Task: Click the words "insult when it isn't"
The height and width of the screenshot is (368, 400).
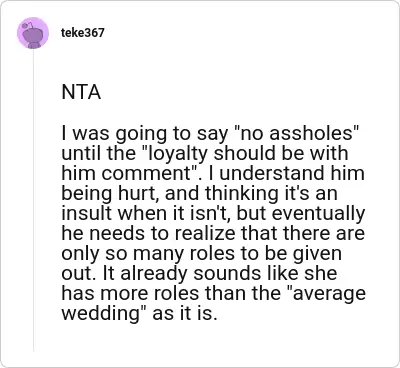Action: pyautogui.click(x=146, y=213)
